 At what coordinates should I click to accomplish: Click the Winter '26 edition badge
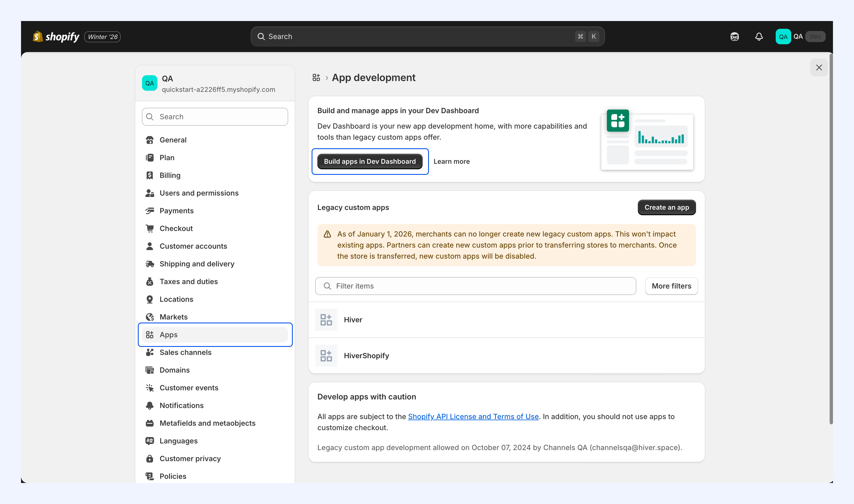(x=103, y=37)
